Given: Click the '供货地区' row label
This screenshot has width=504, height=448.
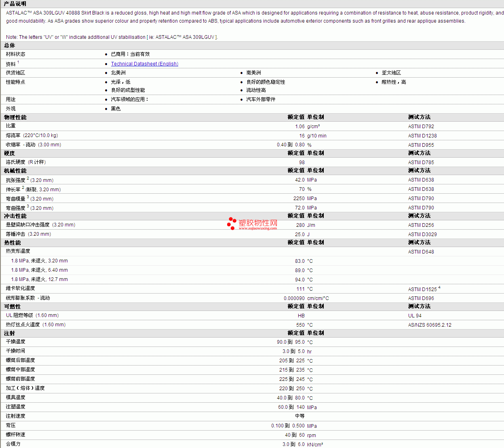Looking at the screenshot, I should click(x=15, y=73).
